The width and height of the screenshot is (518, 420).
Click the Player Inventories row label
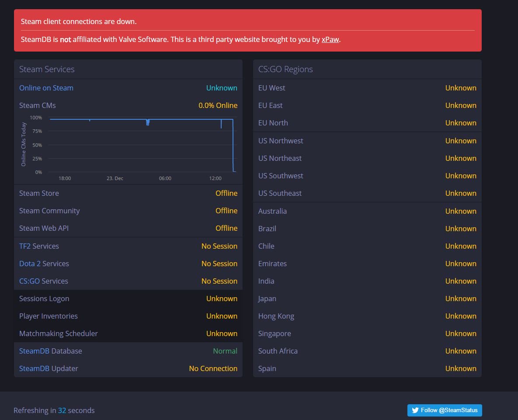pos(48,316)
